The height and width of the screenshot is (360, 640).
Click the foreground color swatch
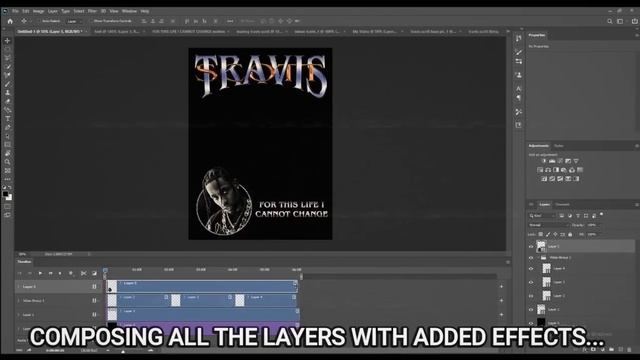click(5, 194)
